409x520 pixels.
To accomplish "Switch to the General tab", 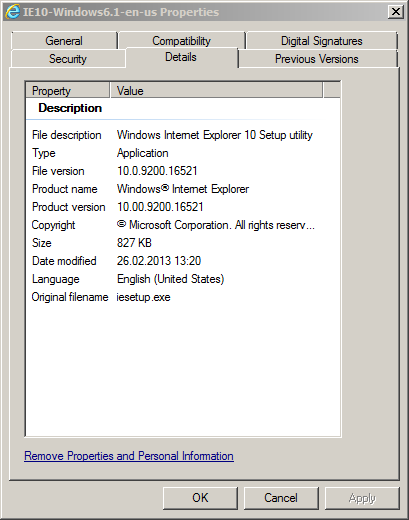I will click(64, 41).
